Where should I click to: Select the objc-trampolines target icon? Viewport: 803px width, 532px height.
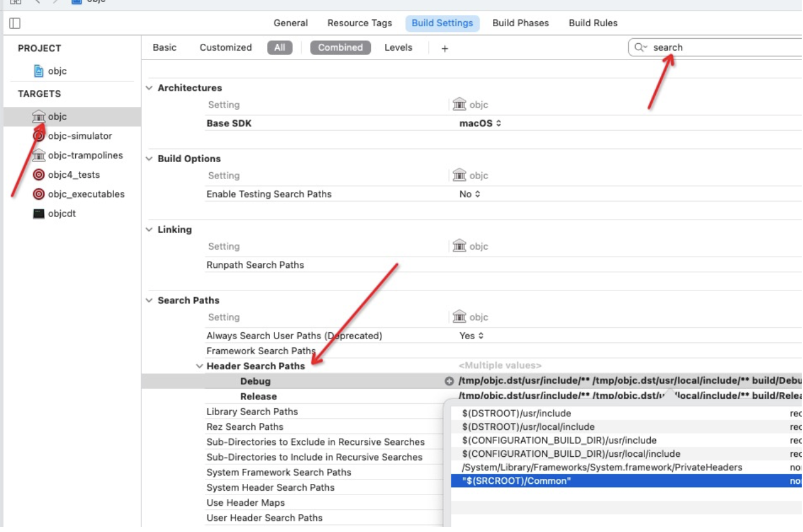[x=39, y=155]
